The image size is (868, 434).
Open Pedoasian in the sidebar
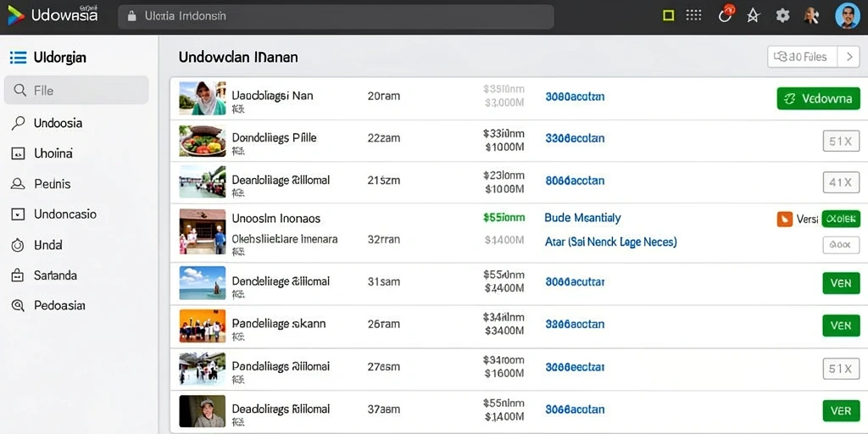[x=59, y=305]
